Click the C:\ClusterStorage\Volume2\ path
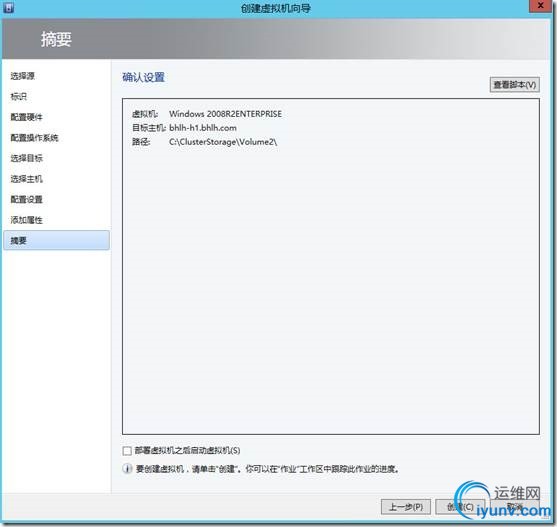The height and width of the screenshot is (527, 557). click(223, 142)
